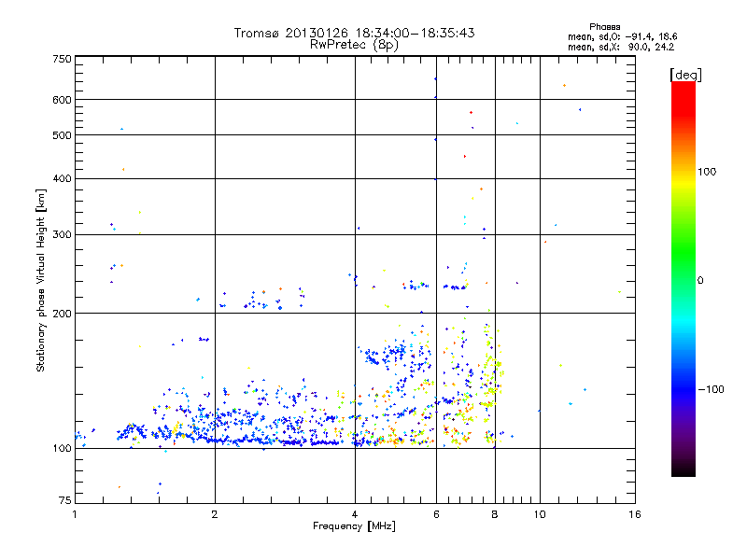Image resolution: width=747 pixels, height=560 pixels.
Task: Click the x-axis '6' tick label
Action: (x=436, y=514)
